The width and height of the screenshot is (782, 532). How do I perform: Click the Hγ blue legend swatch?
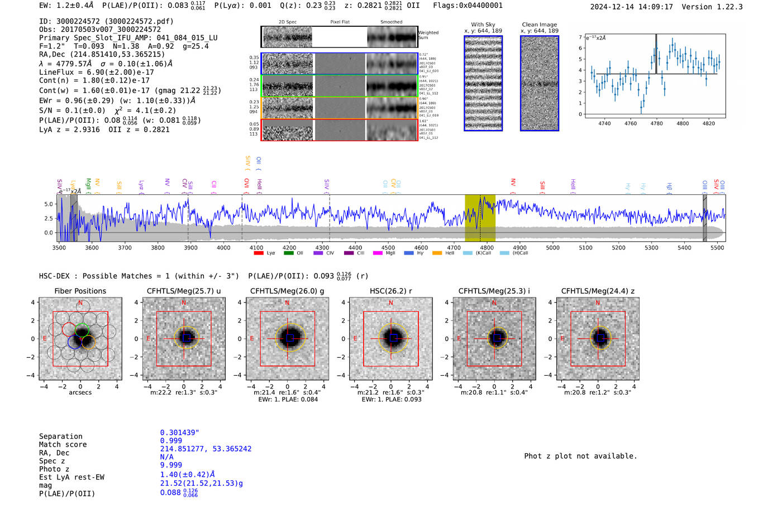409,253
